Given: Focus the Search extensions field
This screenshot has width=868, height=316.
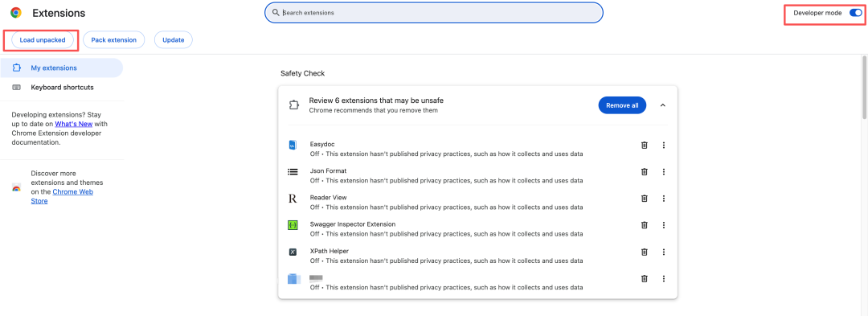Looking at the screenshot, I should (433, 12).
